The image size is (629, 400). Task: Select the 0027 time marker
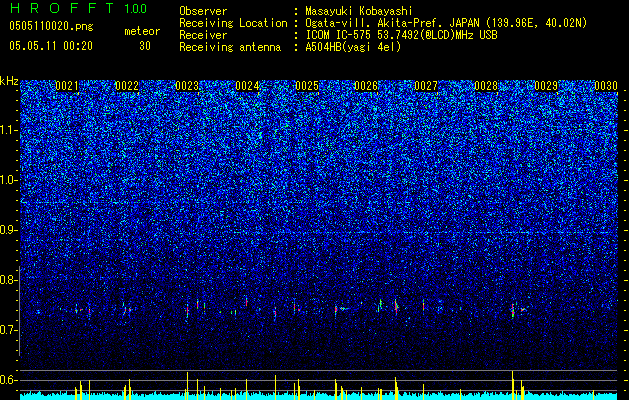pos(426,86)
